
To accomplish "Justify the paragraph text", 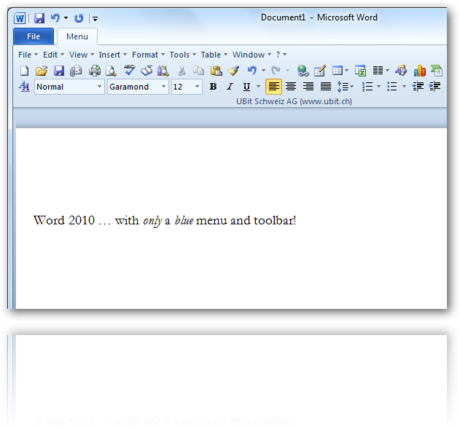I will point(326,87).
